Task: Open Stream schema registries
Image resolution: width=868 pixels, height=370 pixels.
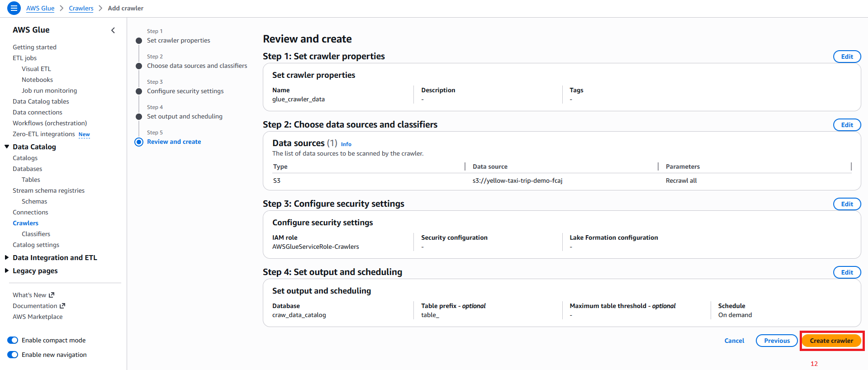Action: (48, 190)
